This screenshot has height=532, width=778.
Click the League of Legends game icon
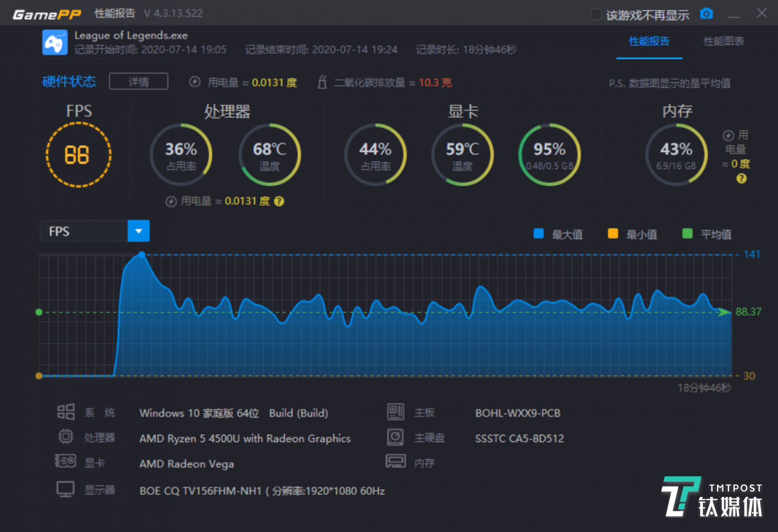click(x=55, y=42)
